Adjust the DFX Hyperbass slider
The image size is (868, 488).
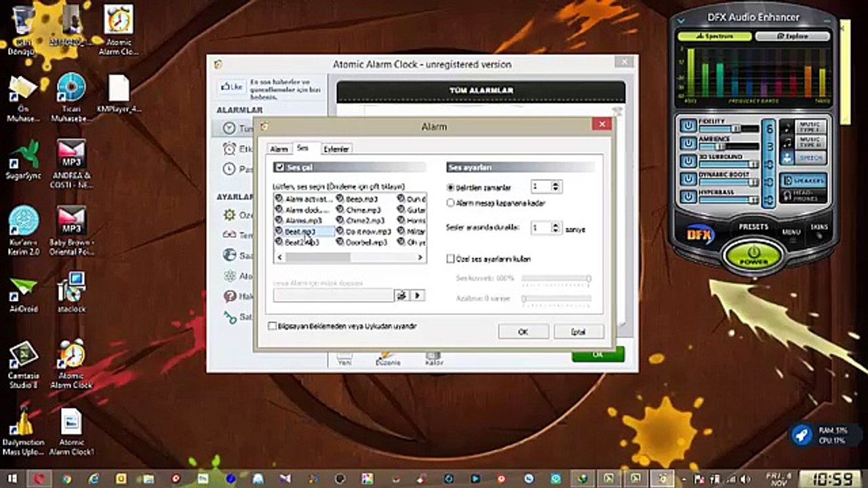pyautogui.click(x=729, y=200)
